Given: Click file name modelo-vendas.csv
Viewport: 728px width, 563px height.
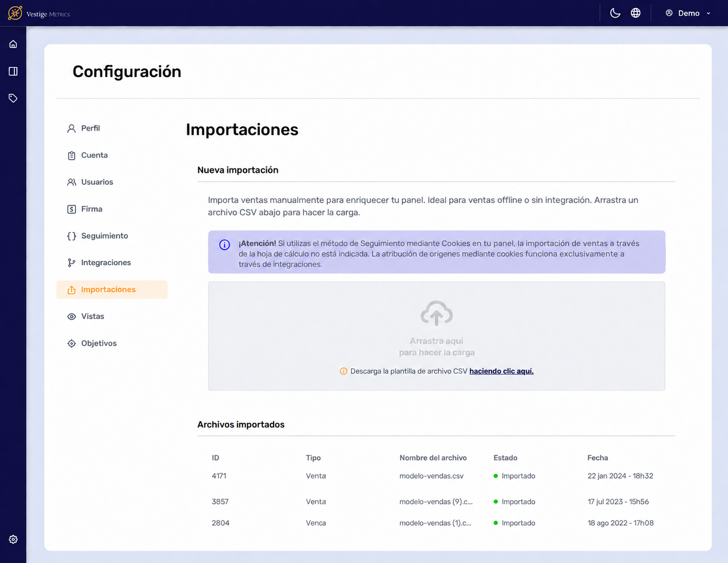Looking at the screenshot, I should [x=431, y=476].
